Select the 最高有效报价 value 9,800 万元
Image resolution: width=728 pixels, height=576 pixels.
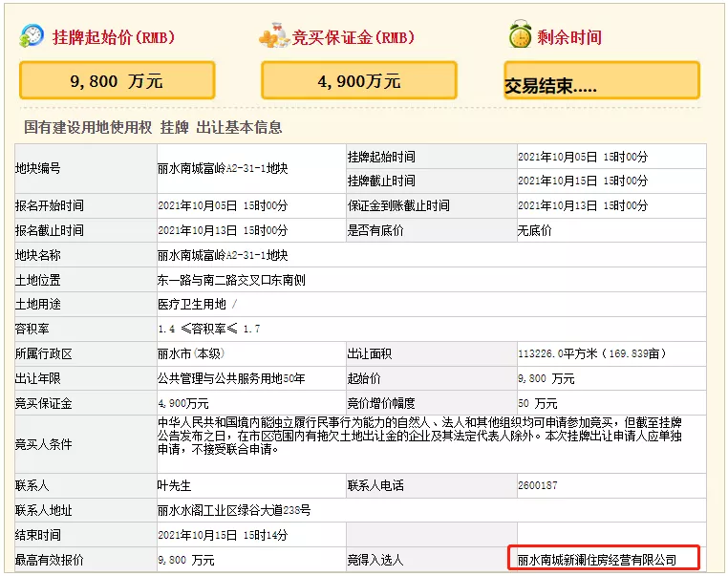185,560
